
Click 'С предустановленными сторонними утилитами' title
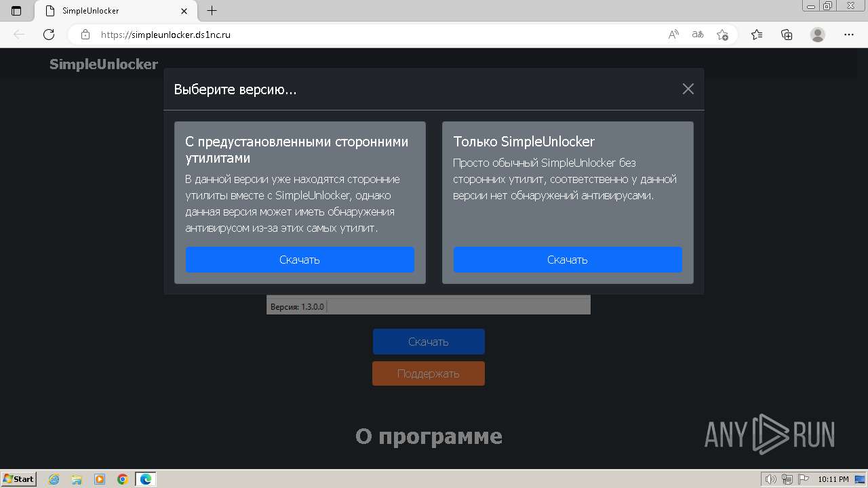pyautogui.click(x=297, y=150)
